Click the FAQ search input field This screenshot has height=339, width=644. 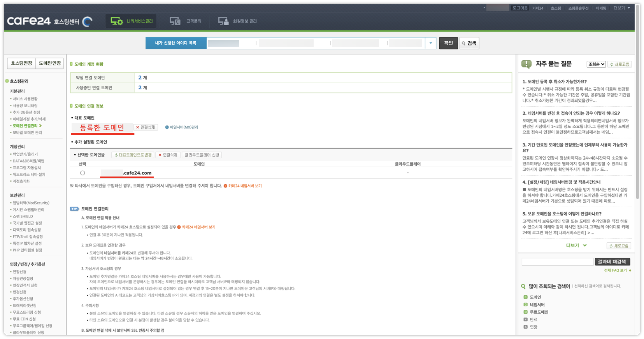pyautogui.click(x=557, y=262)
